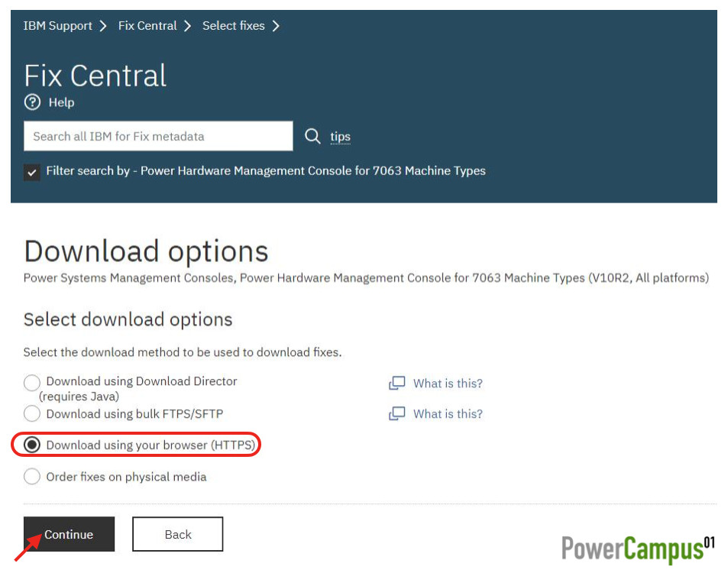
Task: Open the Help link
Action: click(61, 102)
